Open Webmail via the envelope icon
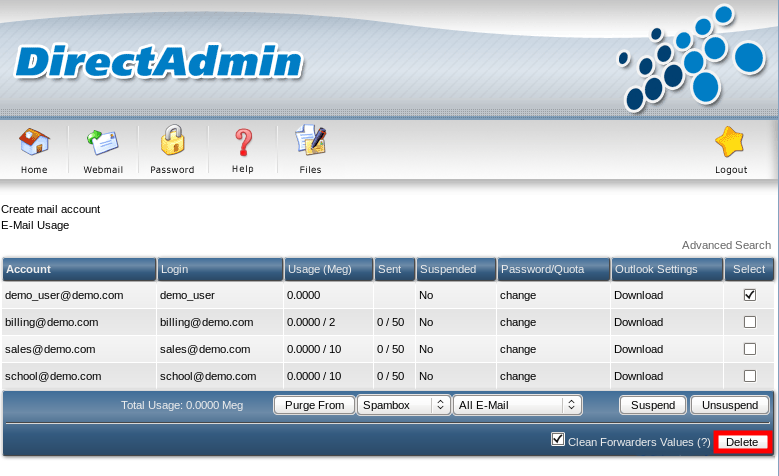The height and width of the screenshot is (476, 779). [102, 143]
